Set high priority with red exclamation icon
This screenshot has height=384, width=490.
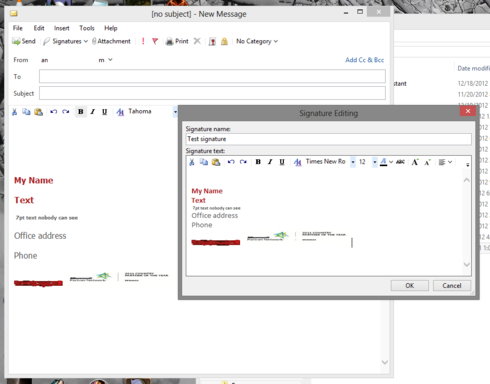143,41
